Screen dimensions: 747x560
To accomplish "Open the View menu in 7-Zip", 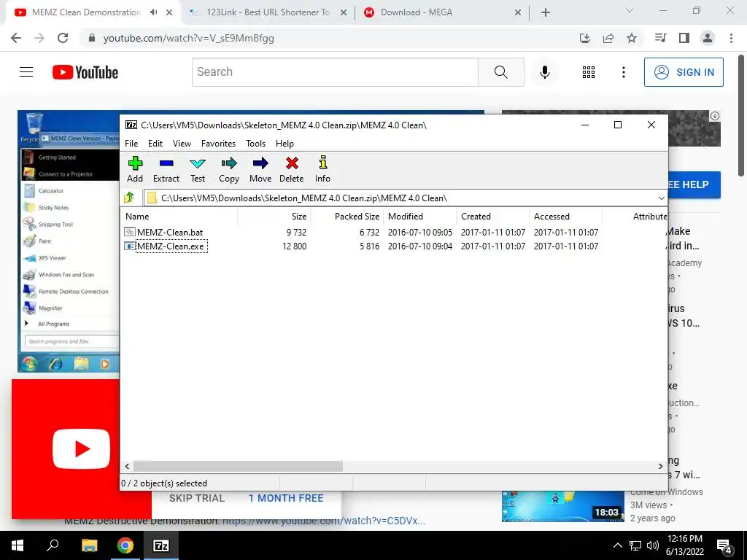I will [x=182, y=144].
